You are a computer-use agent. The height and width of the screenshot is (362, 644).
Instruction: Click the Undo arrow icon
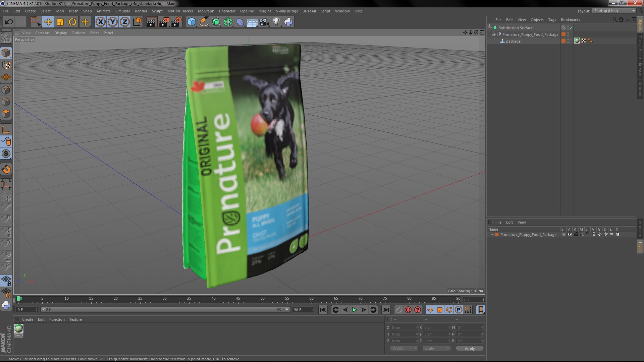click(9, 22)
